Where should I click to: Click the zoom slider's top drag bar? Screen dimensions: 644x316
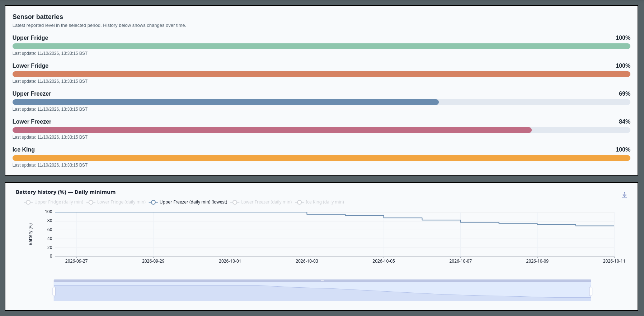point(322,281)
